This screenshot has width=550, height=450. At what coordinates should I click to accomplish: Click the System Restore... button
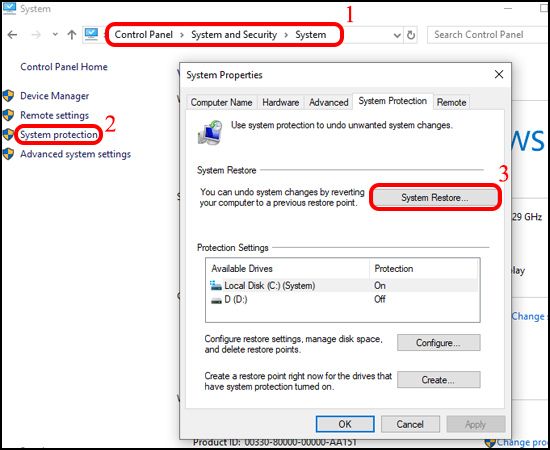[435, 198]
